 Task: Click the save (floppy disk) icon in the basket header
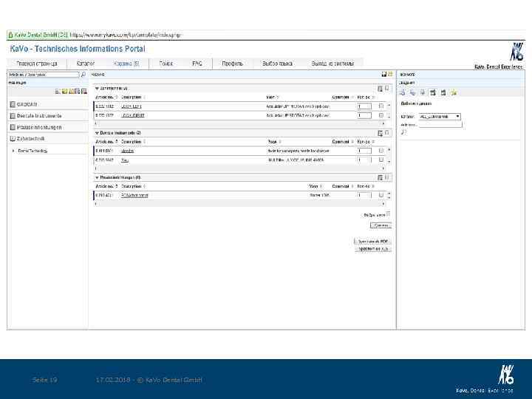(384, 75)
